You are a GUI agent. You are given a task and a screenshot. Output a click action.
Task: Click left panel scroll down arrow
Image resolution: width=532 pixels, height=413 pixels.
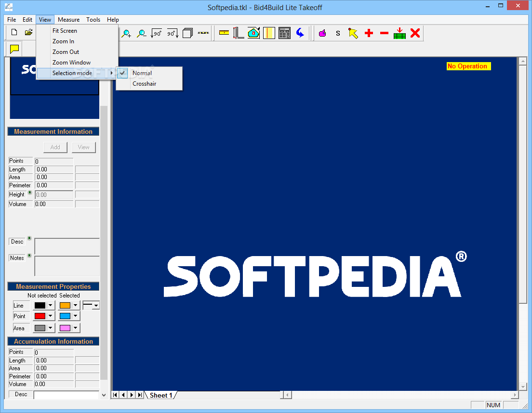[104, 395]
